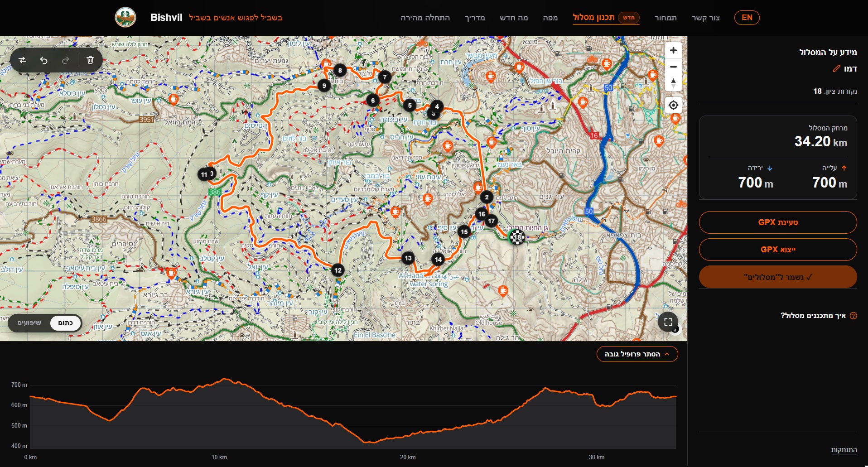This screenshot has height=467, width=868.
Task: Reset map orientation with compass icon
Action: tap(673, 83)
